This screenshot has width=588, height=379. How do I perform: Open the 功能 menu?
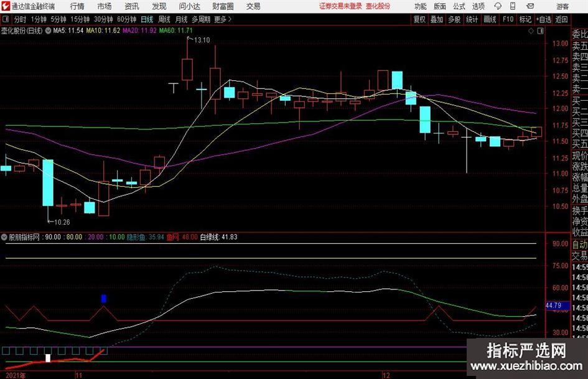tap(421, 6)
